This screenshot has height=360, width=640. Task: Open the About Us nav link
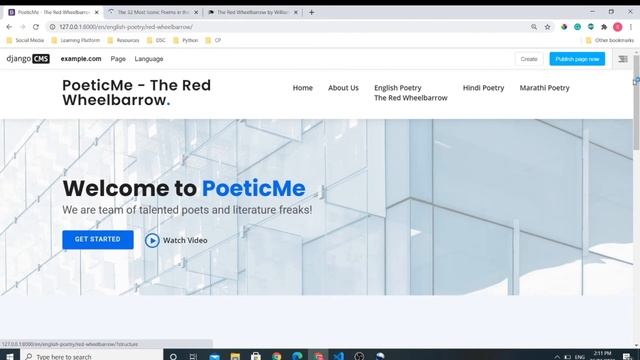point(343,88)
